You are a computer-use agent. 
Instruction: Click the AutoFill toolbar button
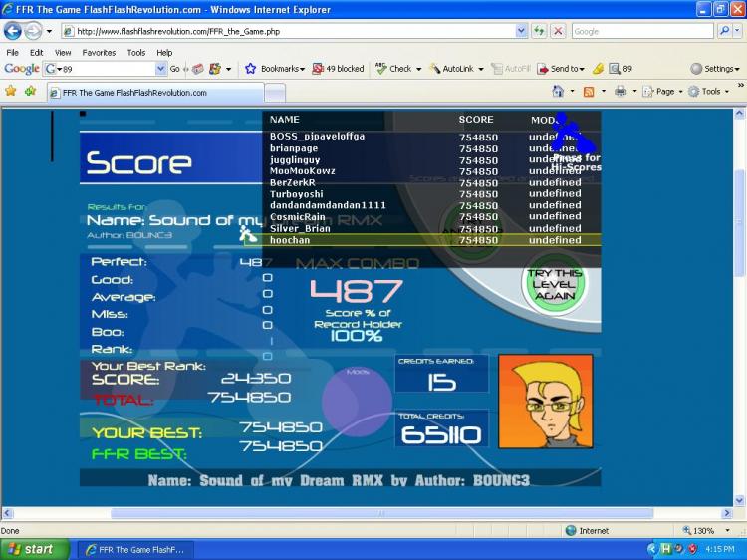click(x=511, y=69)
